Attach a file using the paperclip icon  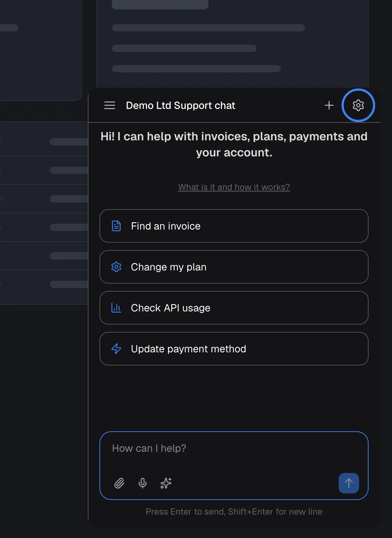(119, 483)
